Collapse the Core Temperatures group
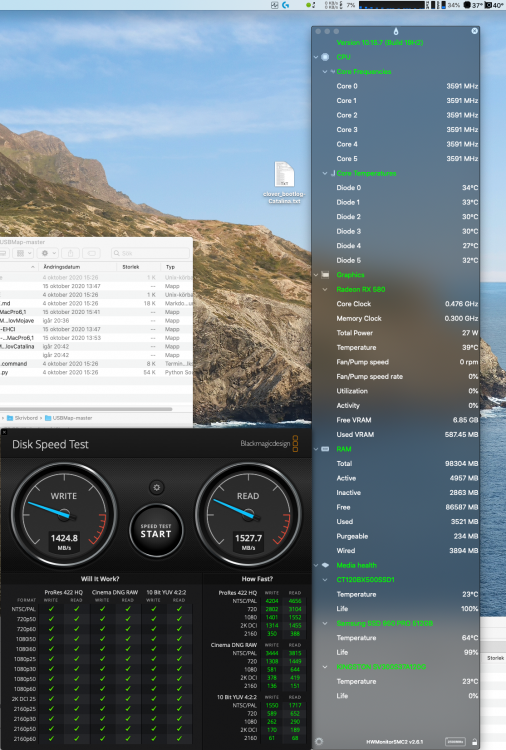This screenshot has width=506, height=750. click(x=325, y=173)
